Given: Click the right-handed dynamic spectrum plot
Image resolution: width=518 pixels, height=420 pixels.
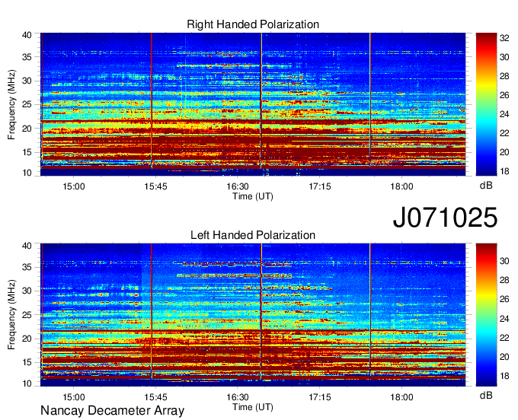Looking at the screenshot, I should 253,104.
